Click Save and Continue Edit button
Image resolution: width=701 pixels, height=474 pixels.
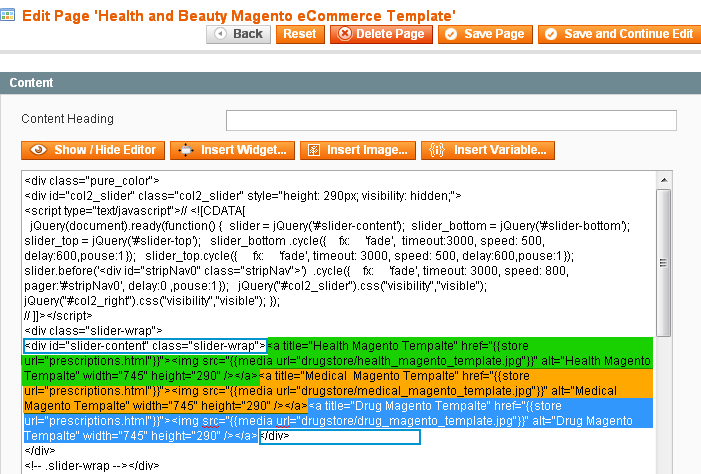pyautogui.click(x=619, y=34)
